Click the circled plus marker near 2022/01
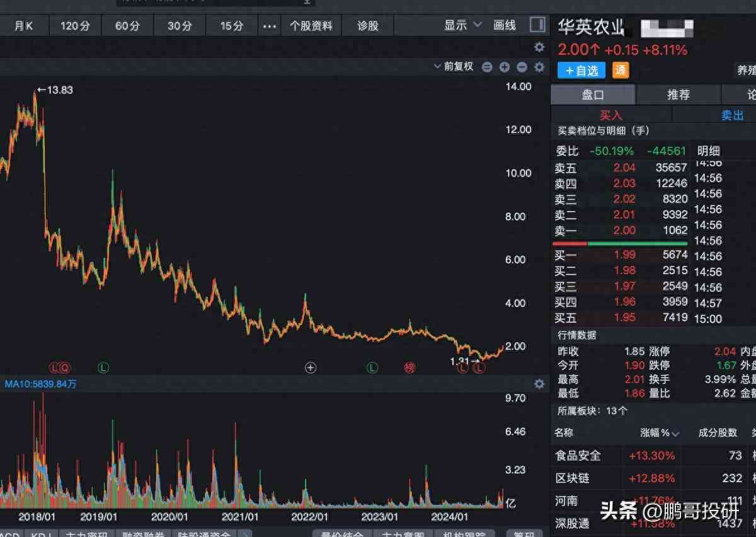 (311, 367)
